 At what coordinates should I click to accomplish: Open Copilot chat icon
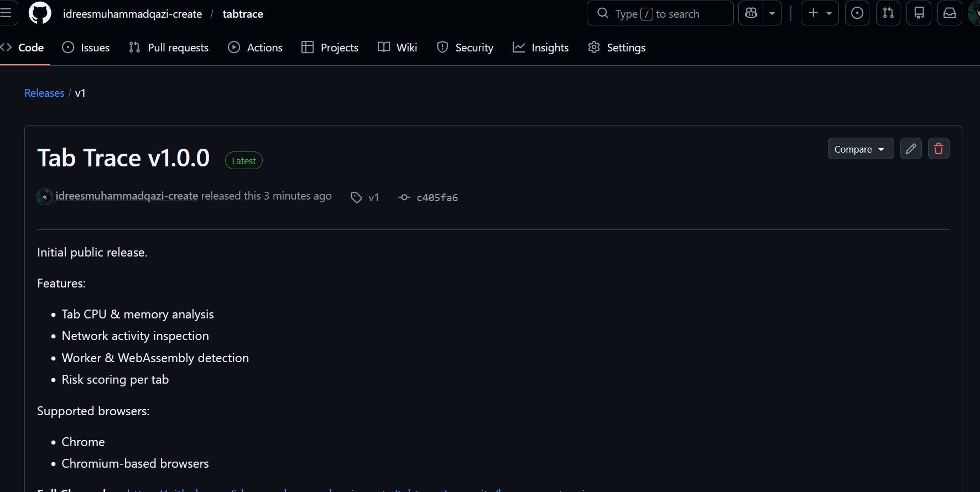(x=751, y=13)
